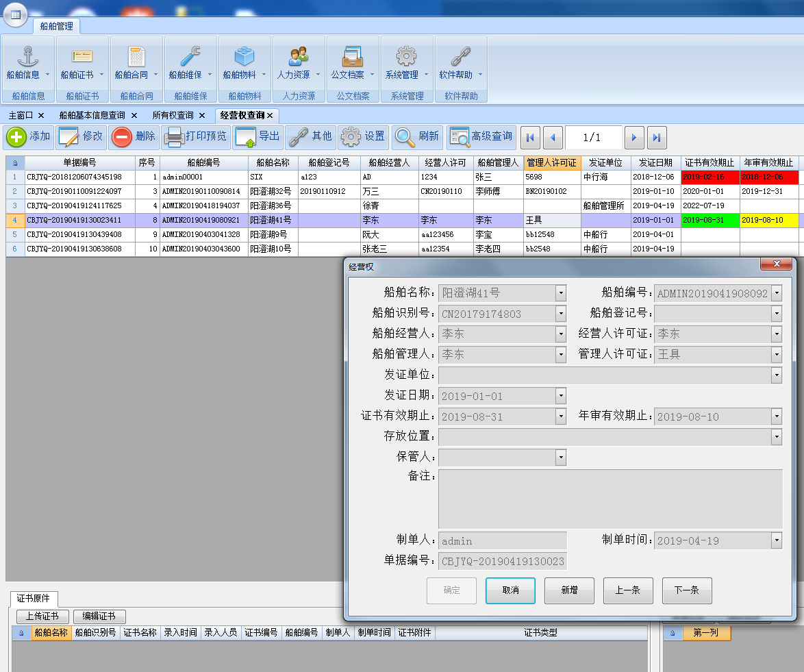
Task: Open 发证日期 date dropdown
Action: tap(561, 395)
